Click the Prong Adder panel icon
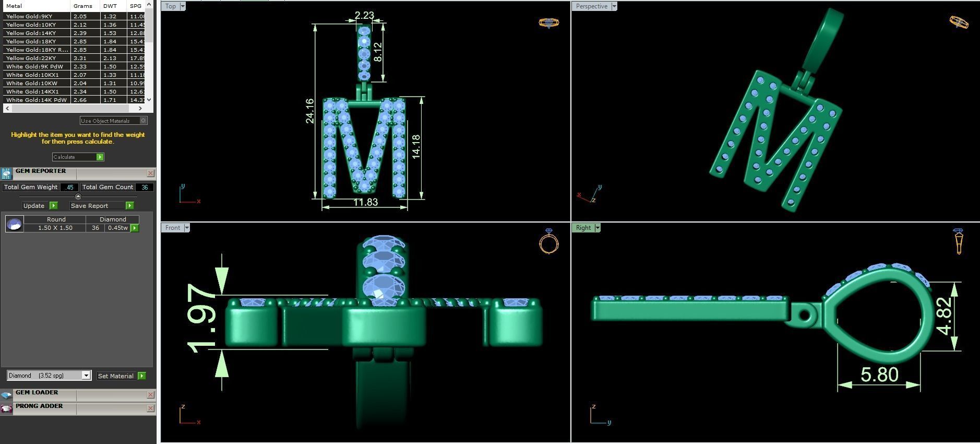 tap(6, 408)
